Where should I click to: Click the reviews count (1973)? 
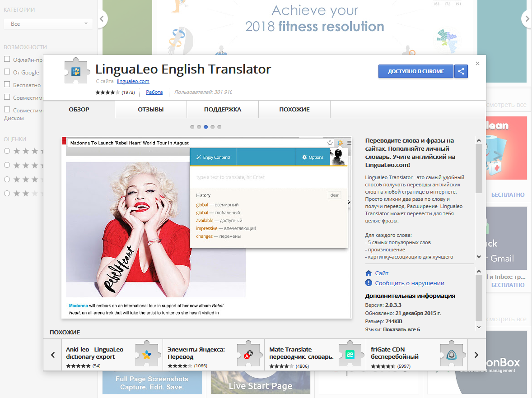(128, 92)
